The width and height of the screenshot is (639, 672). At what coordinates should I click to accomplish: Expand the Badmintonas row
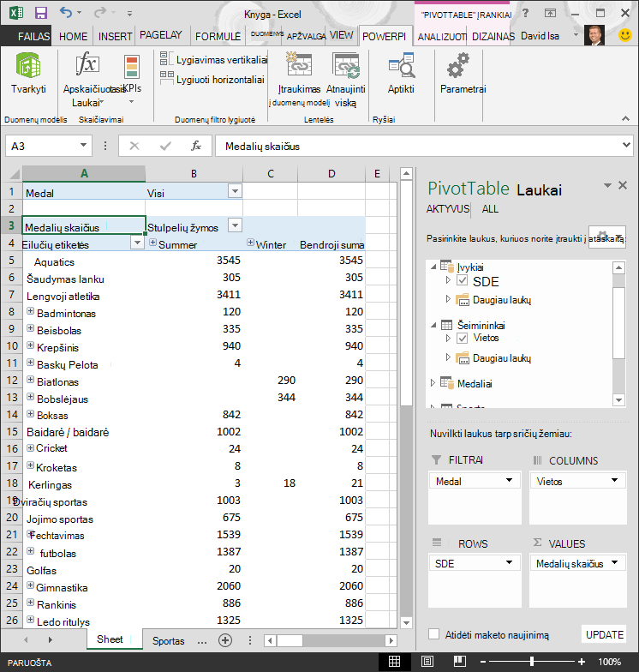click(31, 311)
